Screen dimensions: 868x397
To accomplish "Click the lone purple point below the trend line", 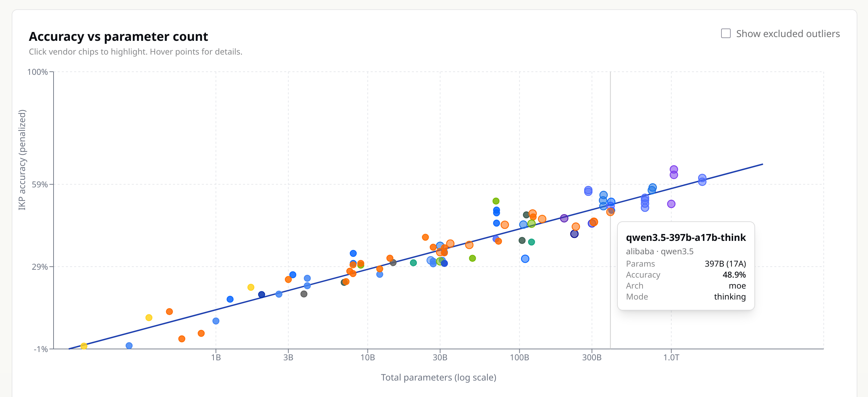I will pos(671,204).
